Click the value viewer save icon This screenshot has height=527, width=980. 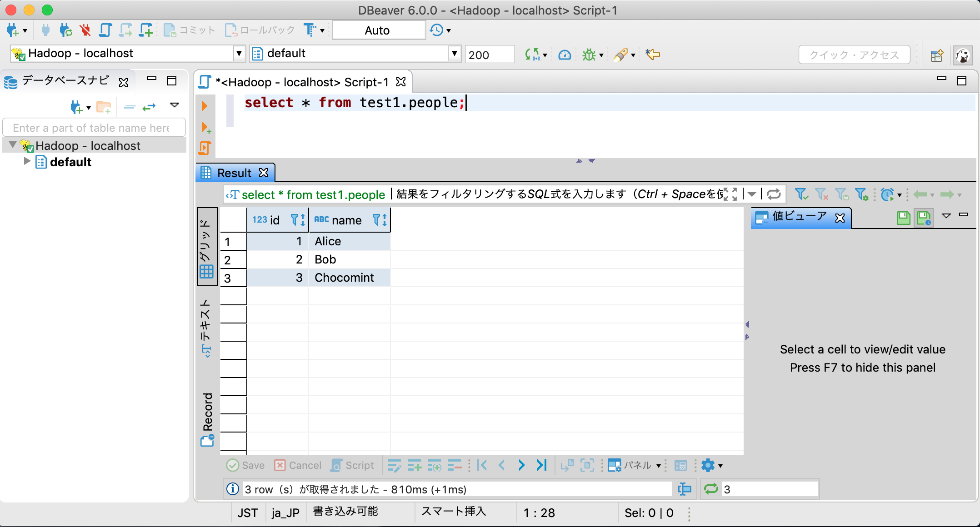pos(903,218)
